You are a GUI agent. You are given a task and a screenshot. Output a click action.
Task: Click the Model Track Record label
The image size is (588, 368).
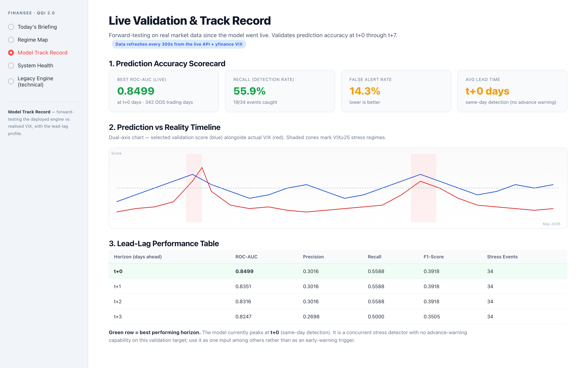pos(42,53)
